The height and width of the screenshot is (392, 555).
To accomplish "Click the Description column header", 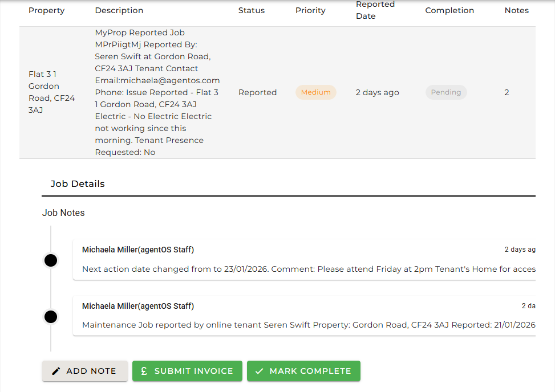I will (x=119, y=10).
